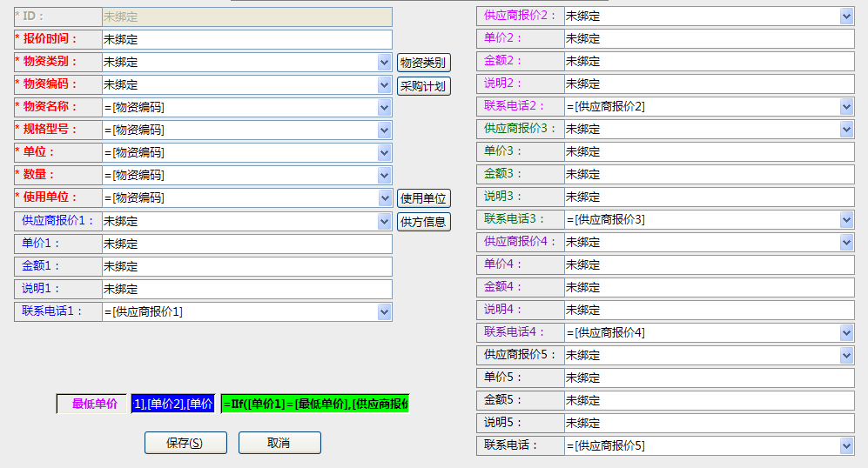
Task: Open the 单位 dropdown arrow
Action: click(384, 153)
